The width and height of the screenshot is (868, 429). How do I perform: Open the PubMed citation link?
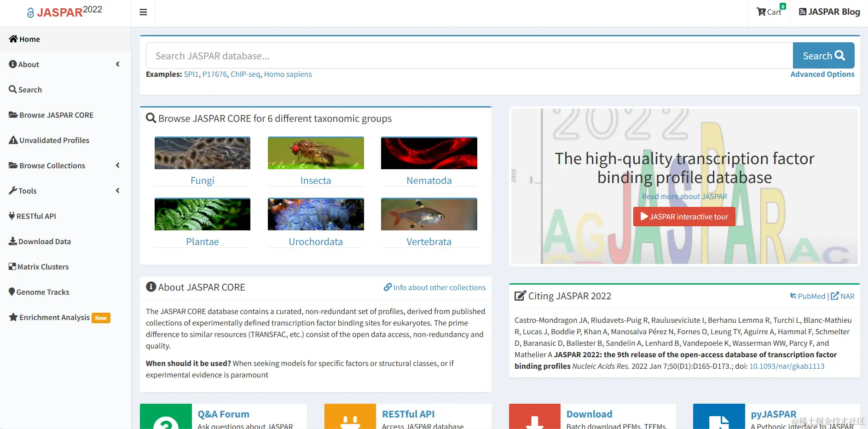click(x=808, y=296)
